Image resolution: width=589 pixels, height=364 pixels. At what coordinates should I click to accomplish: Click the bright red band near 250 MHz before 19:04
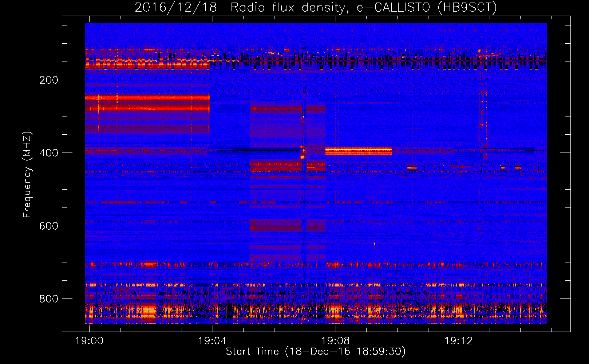(147, 98)
